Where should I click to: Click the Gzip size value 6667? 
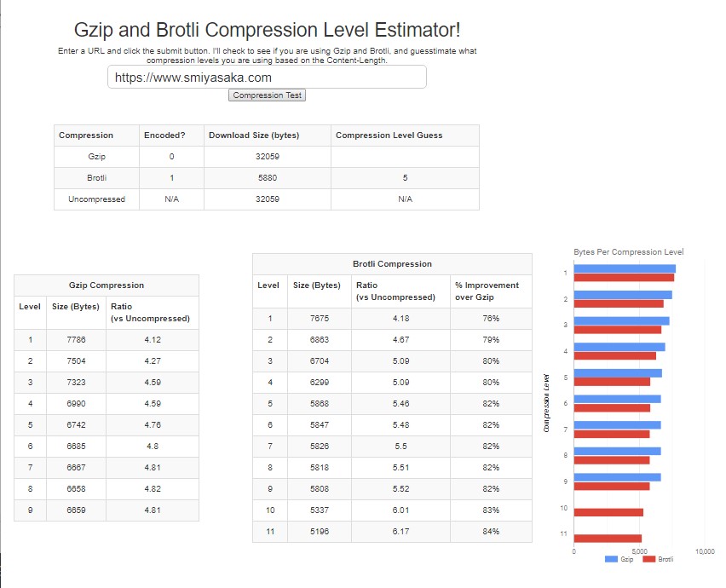tap(76, 468)
